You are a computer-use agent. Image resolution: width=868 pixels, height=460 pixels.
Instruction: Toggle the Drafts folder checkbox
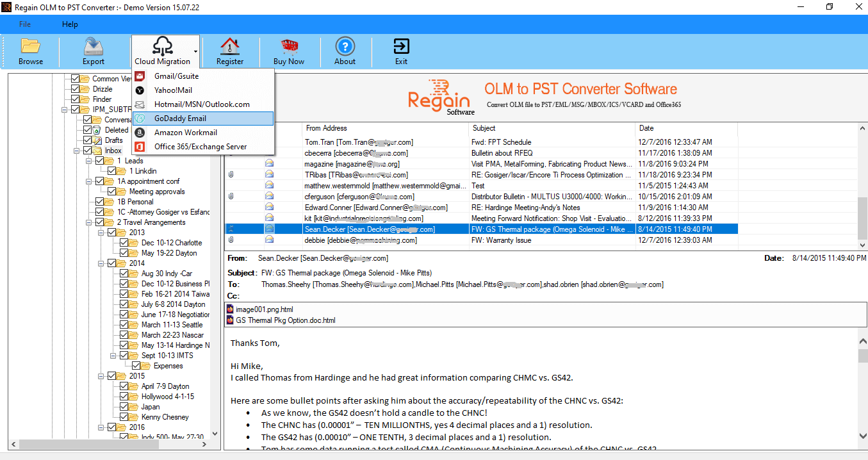[x=86, y=140]
